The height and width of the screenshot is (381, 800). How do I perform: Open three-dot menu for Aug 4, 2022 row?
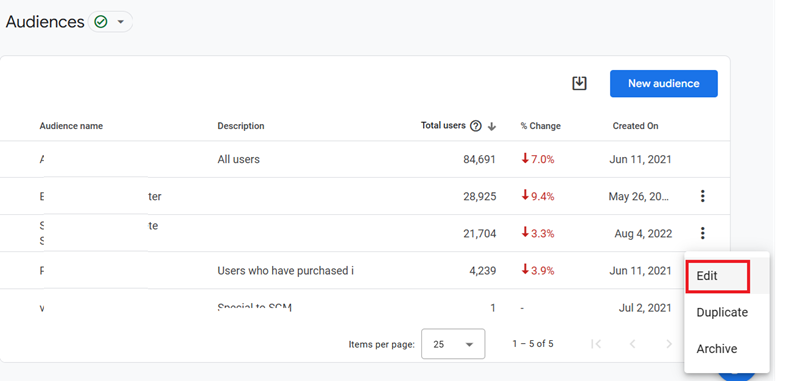[703, 233]
